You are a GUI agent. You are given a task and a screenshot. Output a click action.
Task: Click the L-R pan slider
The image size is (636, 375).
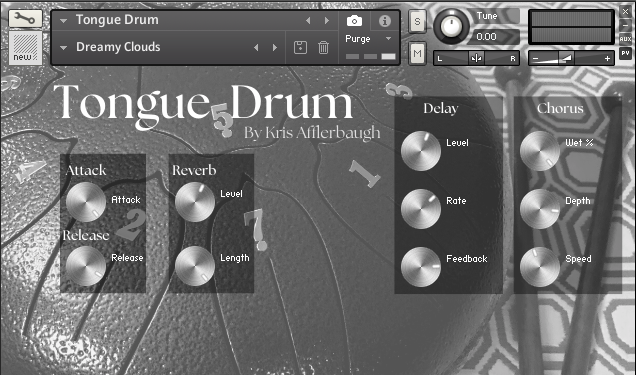pos(476,58)
